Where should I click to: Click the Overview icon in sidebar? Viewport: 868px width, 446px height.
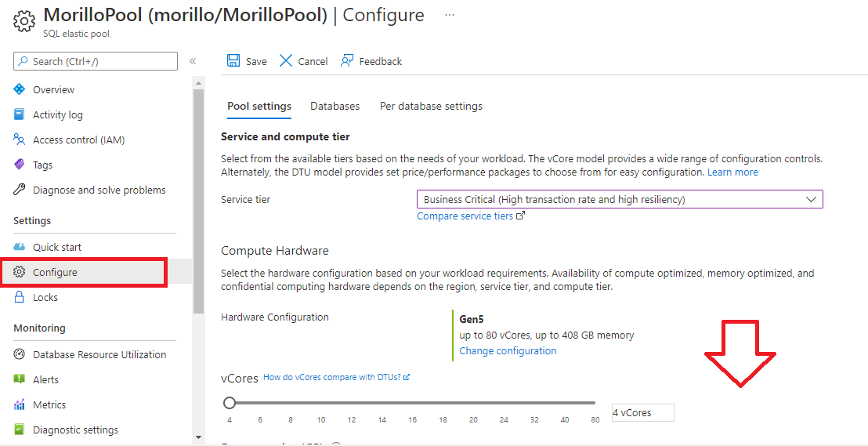coord(20,89)
